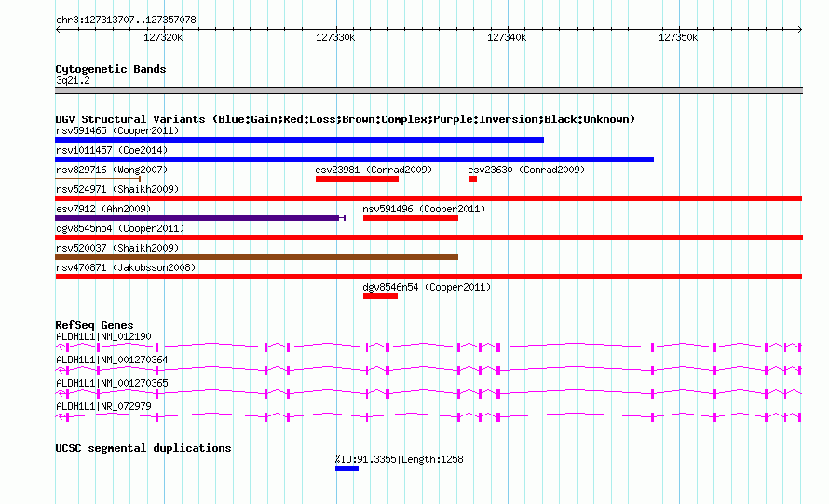Select the nsv520037 (Shaikh2009) label
Viewport: 829px width, 504px height.
tap(117, 248)
